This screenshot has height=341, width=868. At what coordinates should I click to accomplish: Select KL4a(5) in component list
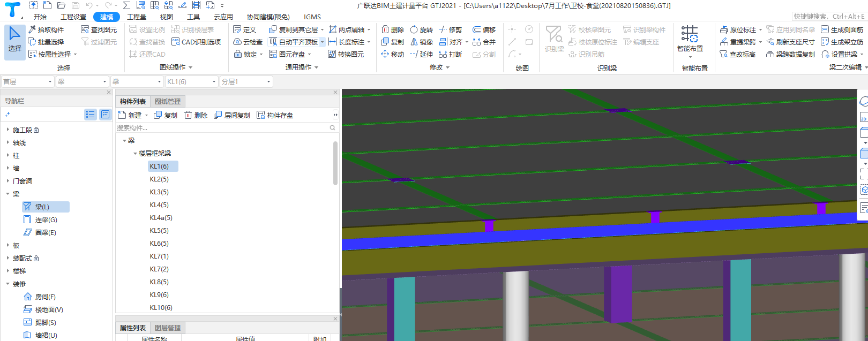coord(161,217)
